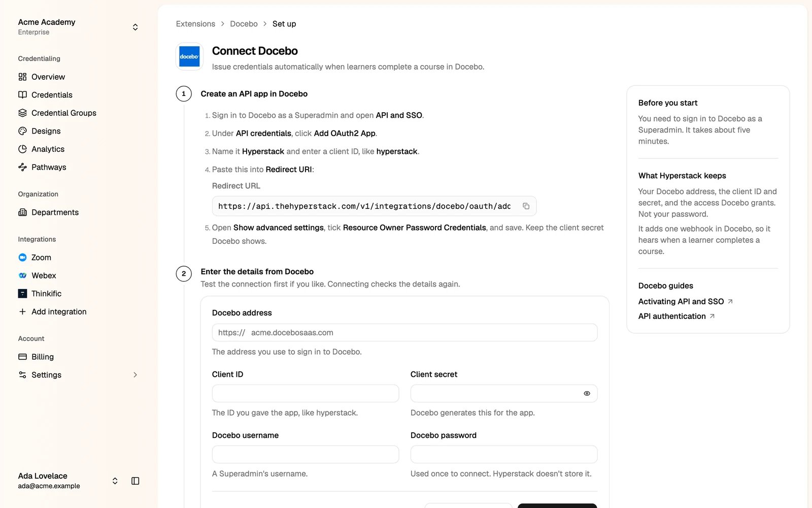Collapse the sidebar with panel icon
The image size is (812, 508).
(x=135, y=481)
